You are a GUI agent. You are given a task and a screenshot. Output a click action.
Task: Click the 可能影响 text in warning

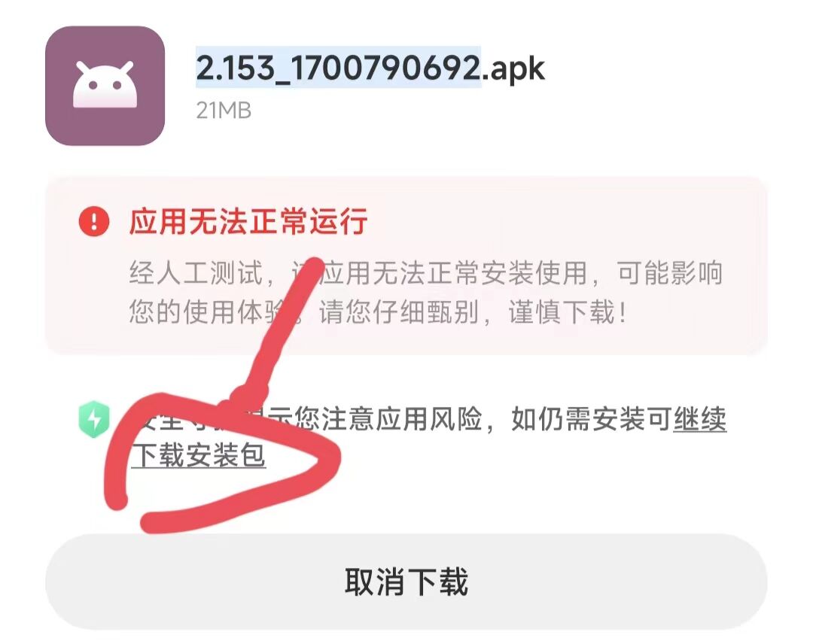670,273
